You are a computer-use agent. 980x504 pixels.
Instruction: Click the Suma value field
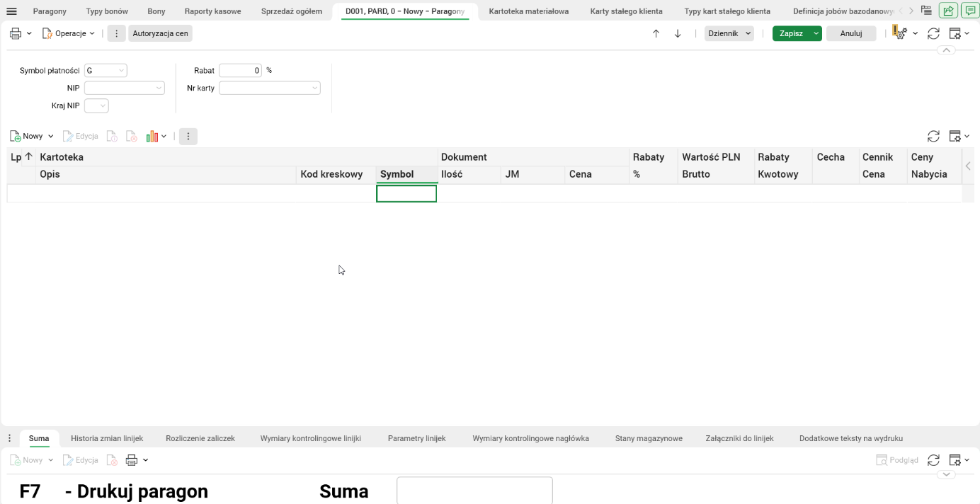(x=474, y=490)
